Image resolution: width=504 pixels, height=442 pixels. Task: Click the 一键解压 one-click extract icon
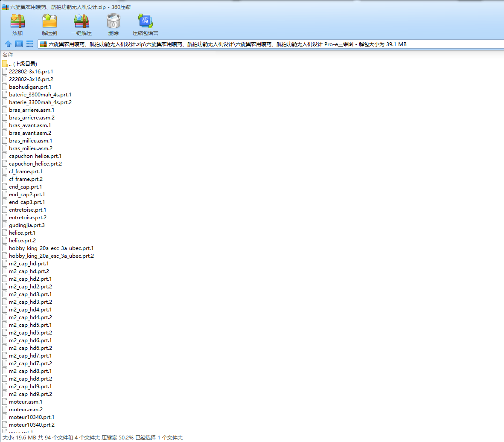point(82,21)
